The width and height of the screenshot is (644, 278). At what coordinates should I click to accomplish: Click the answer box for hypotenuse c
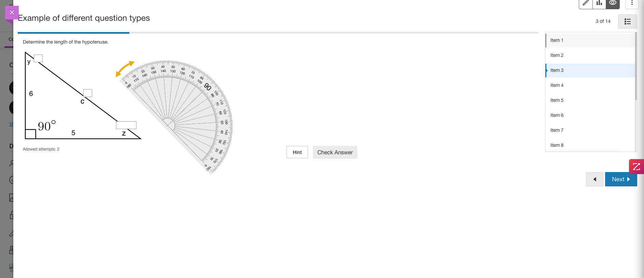pos(88,93)
